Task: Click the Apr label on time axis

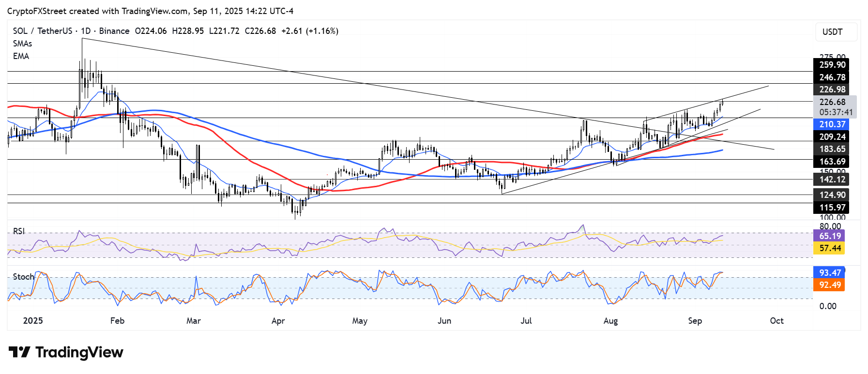Action: click(278, 321)
